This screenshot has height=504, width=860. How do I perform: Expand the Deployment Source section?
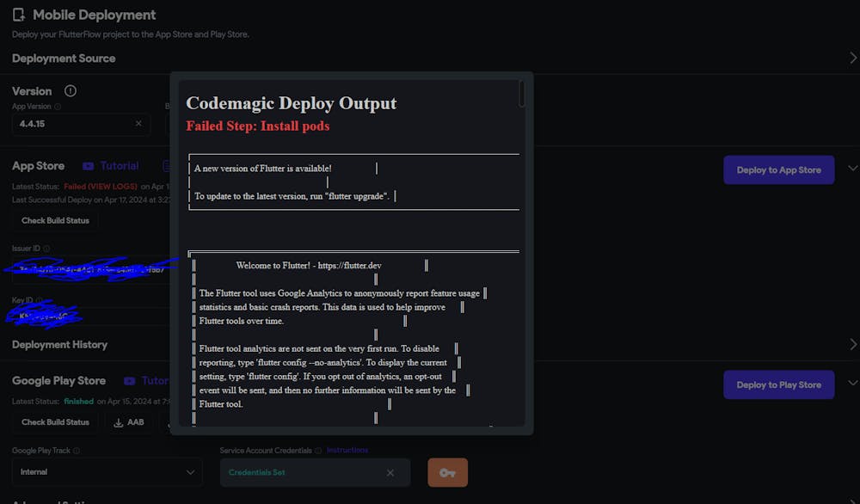point(853,58)
